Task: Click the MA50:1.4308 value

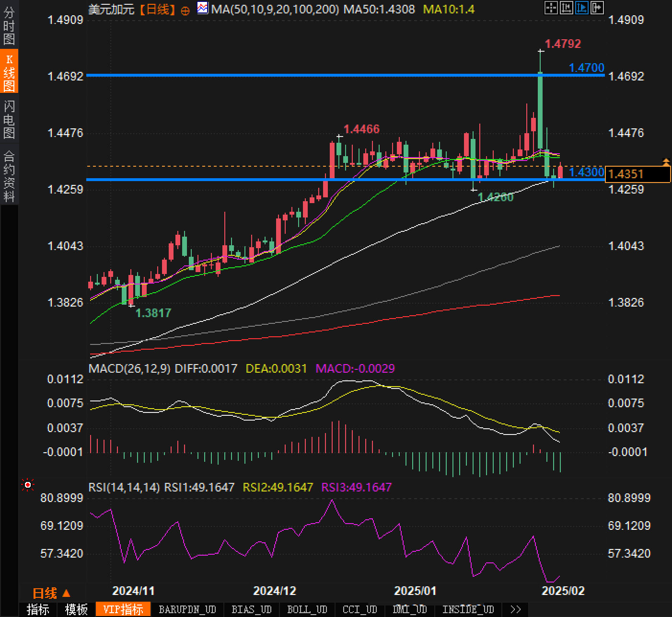Action: pyautogui.click(x=379, y=9)
